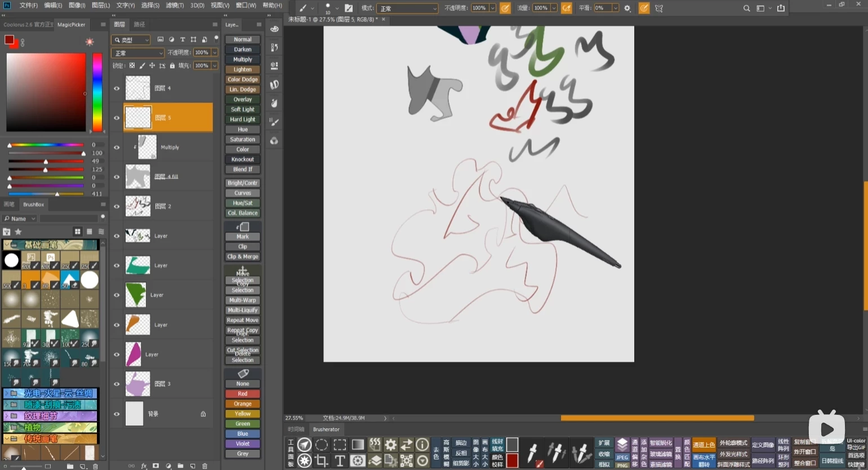This screenshot has height=470, width=868.
Task: Hide the Multiply layer
Action: point(117,147)
